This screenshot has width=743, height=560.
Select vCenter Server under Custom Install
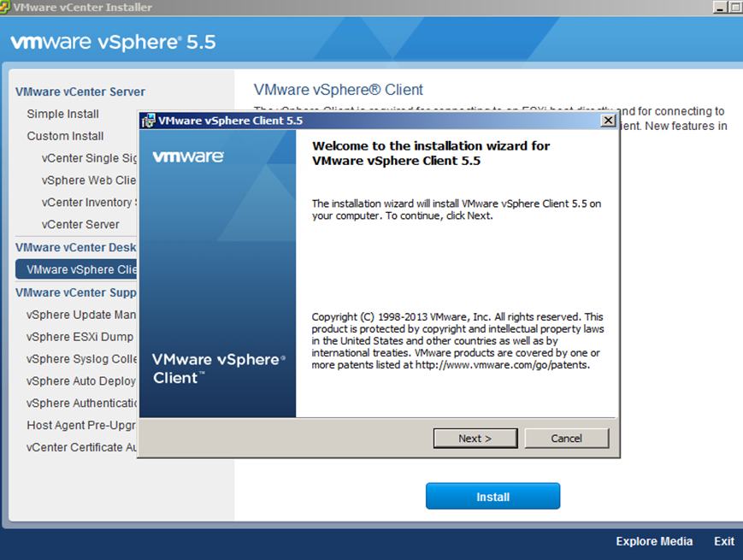tap(80, 225)
